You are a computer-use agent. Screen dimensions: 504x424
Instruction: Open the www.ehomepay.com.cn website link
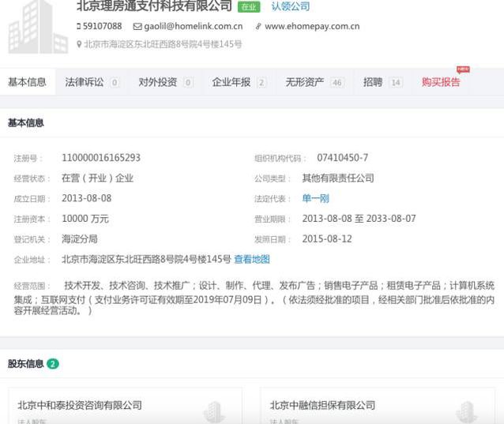pos(312,27)
